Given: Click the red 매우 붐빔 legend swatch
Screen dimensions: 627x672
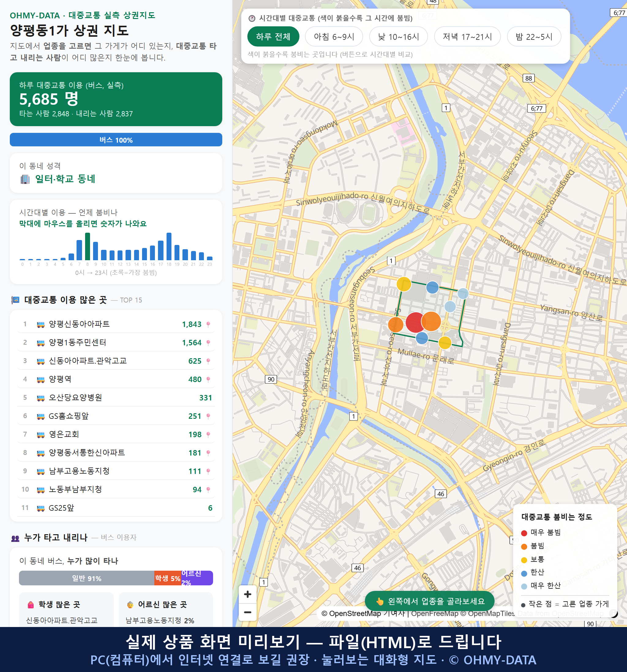Looking at the screenshot, I should [524, 533].
